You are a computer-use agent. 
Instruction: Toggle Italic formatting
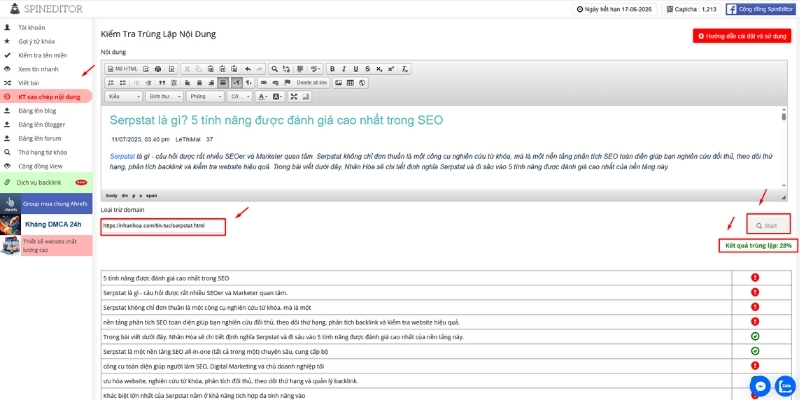coord(344,69)
